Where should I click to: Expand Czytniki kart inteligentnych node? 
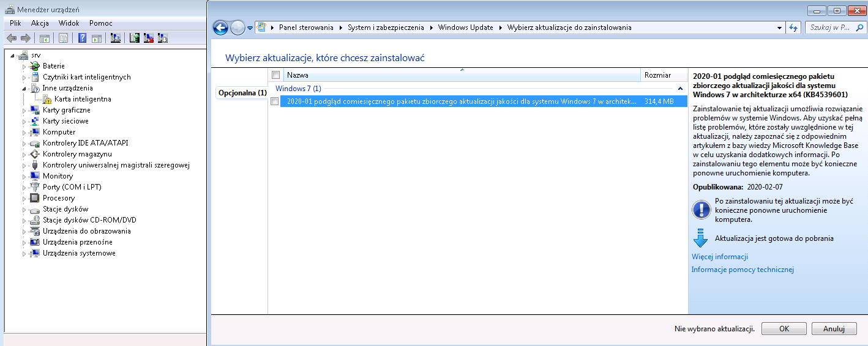coord(25,77)
